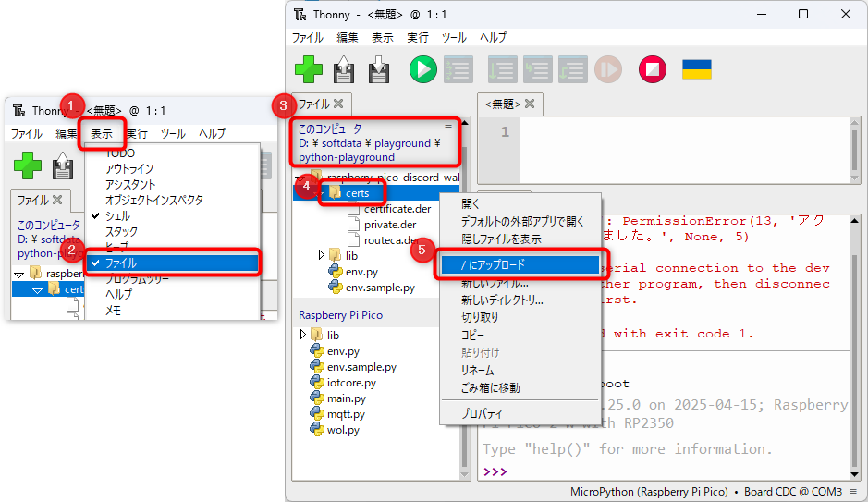The width and height of the screenshot is (868, 502).
Task: Click the Open file icon in left Thonny window
Action: click(x=63, y=165)
